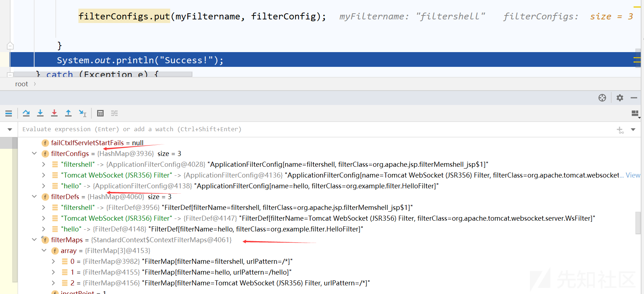Click filterConfigs.put in the code editor
This screenshot has width=644, height=294.
[x=124, y=16]
